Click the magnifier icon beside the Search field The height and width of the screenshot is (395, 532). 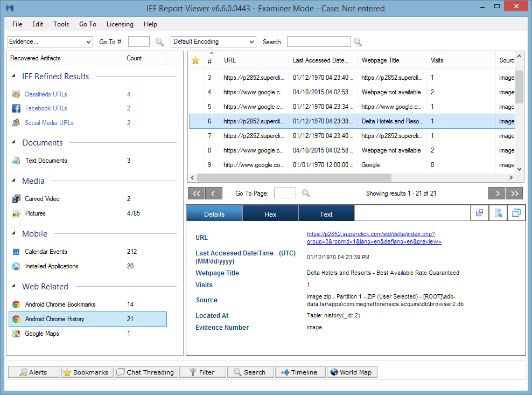coord(358,42)
